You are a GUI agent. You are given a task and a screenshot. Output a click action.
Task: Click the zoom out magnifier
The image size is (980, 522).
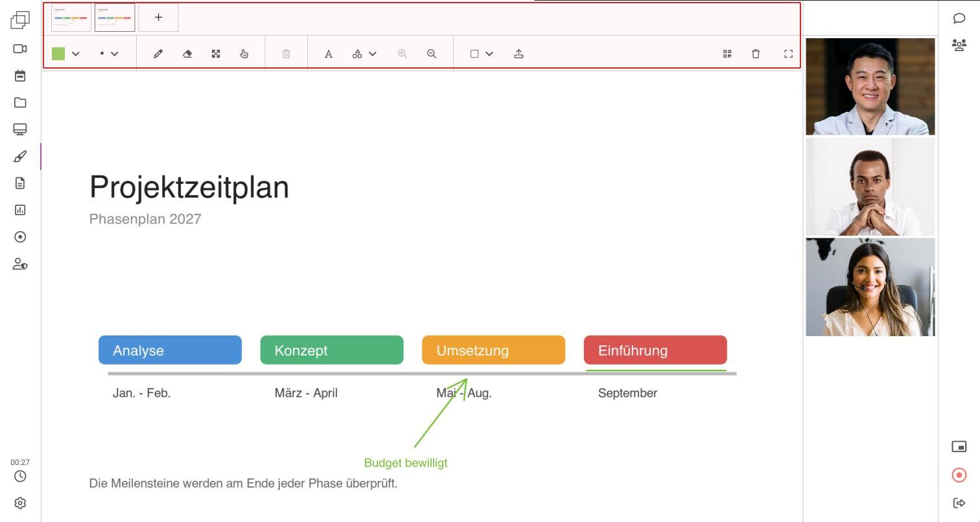432,54
